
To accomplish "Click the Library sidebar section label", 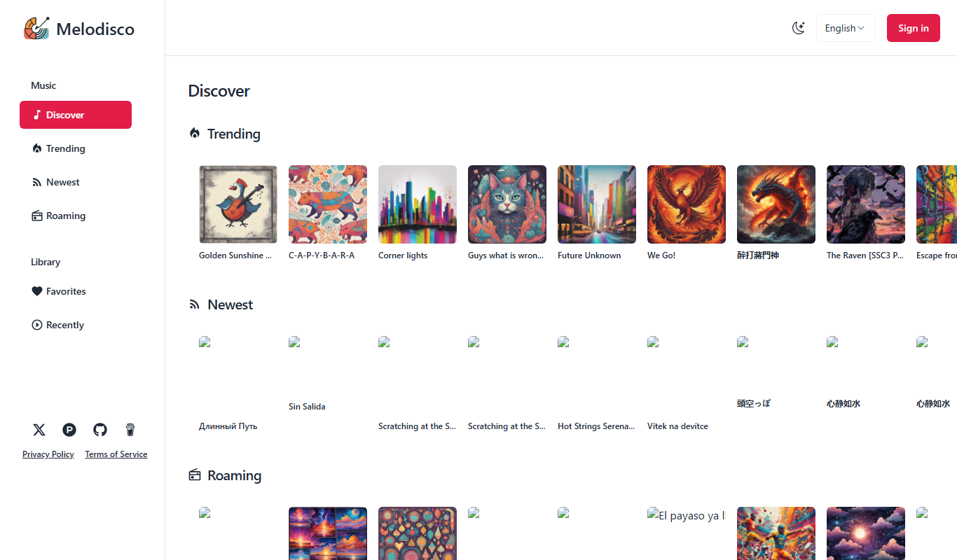I will click(x=46, y=262).
